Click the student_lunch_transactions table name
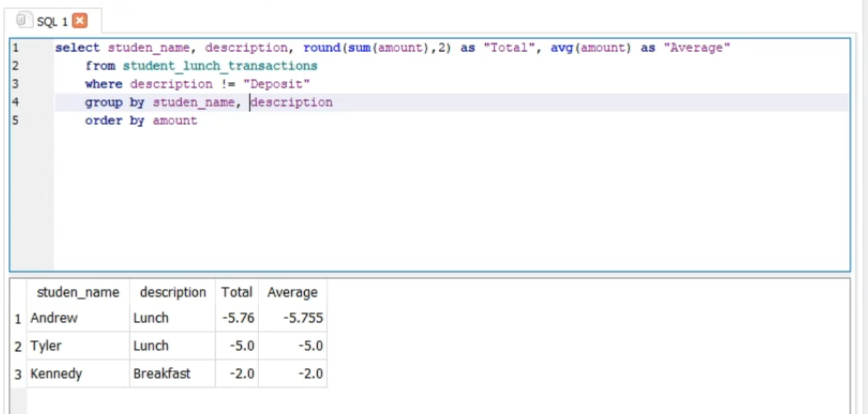The image size is (868, 414). [x=220, y=66]
